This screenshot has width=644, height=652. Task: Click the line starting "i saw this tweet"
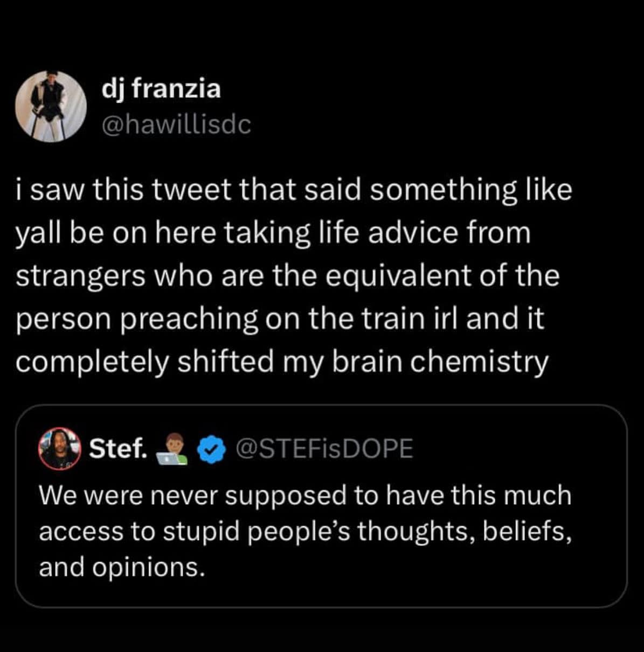point(294,190)
